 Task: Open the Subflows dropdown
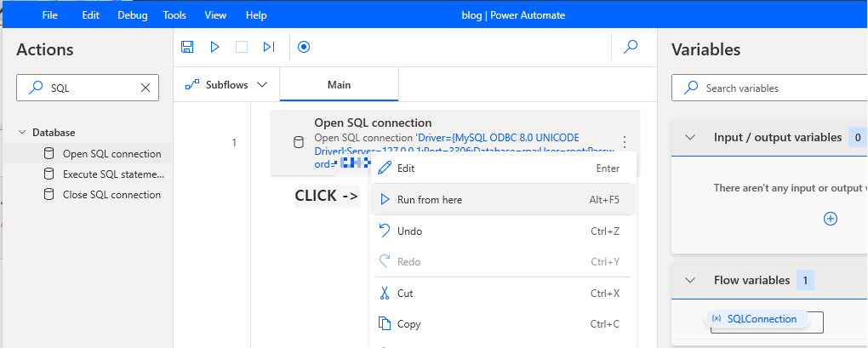pyautogui.click(x=226, y=84)
